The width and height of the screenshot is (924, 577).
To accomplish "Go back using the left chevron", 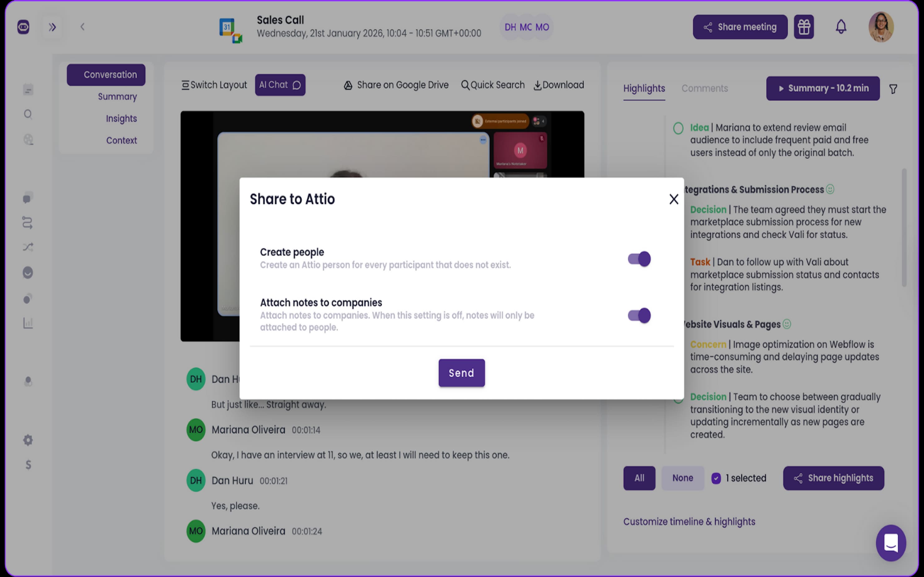I will coord(82,27).
